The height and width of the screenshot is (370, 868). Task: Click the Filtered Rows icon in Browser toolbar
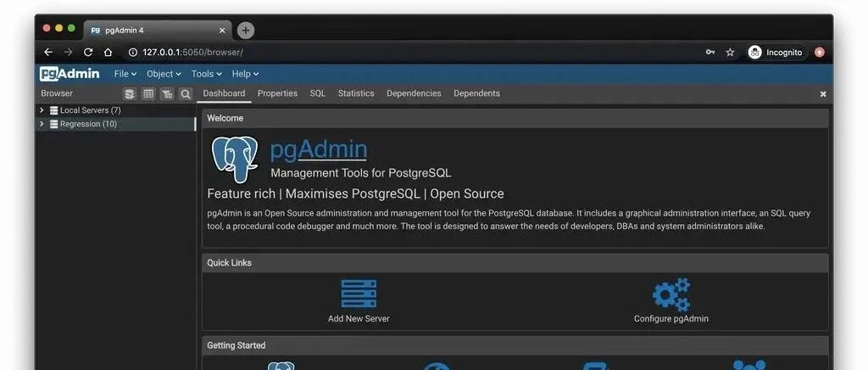(167, 93)
